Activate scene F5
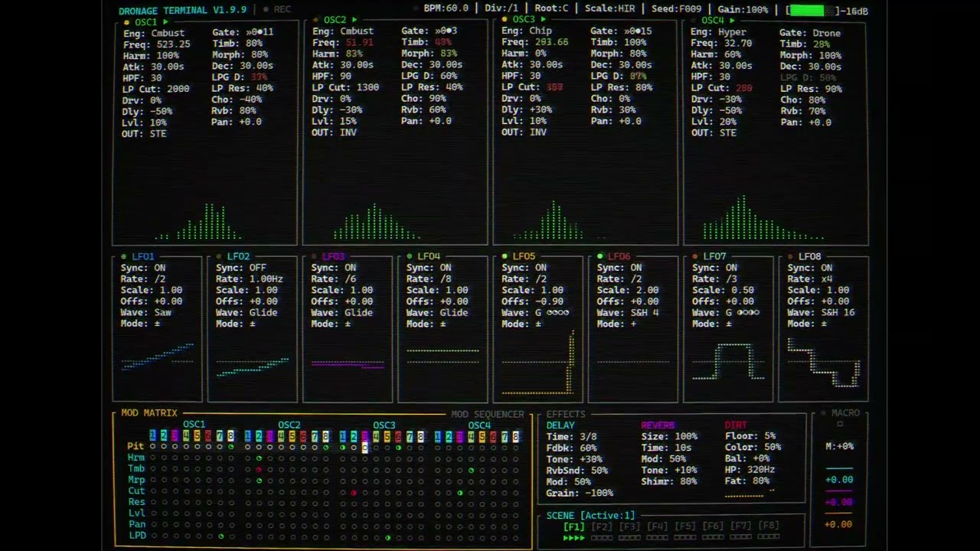Viewport: 980px width, 551px height. tap(685, 527)
